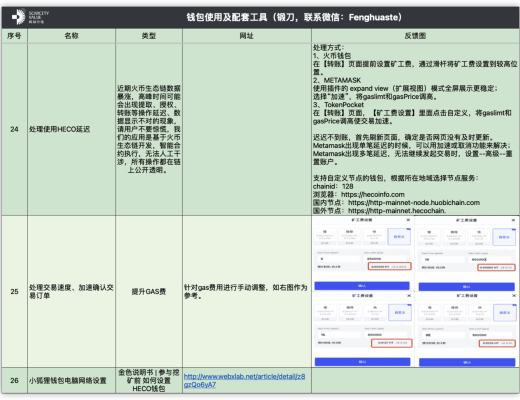Image resolution: width=520 pixels, height=400 pixels.
Task: Select the 网址 column header
Action: pos(247,36)
